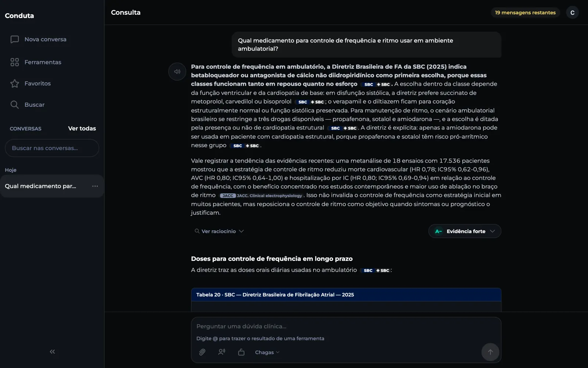The width and height of the screenshot is (588, 368).
Task: Play the answer aloud with speaker icon
Action: pos(177,71)
